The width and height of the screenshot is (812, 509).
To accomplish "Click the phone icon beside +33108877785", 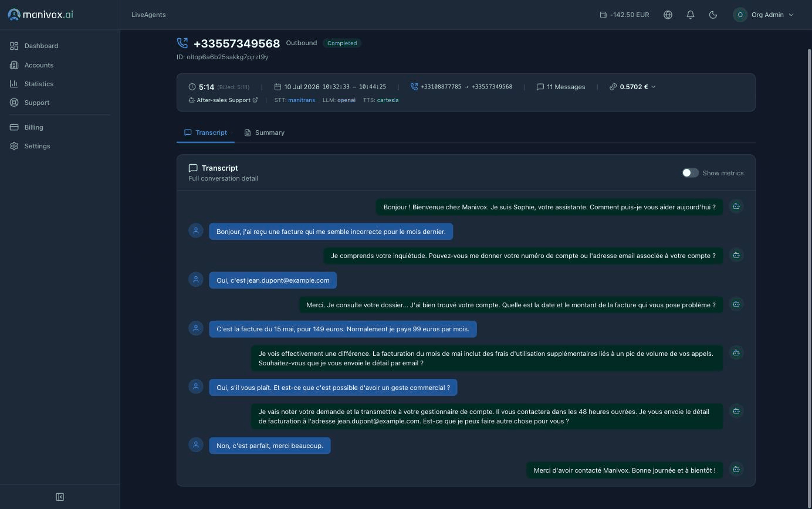I will [414, 87].
